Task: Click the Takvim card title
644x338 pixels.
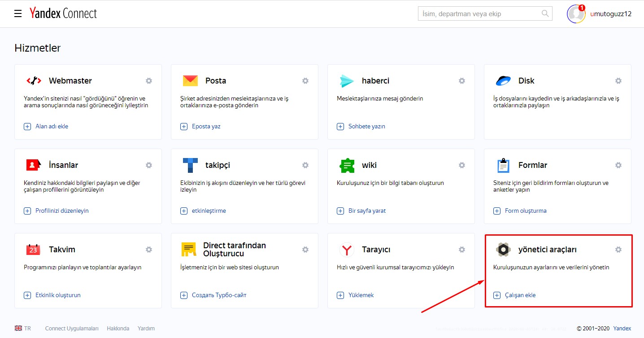Action: tap(62, 250)
